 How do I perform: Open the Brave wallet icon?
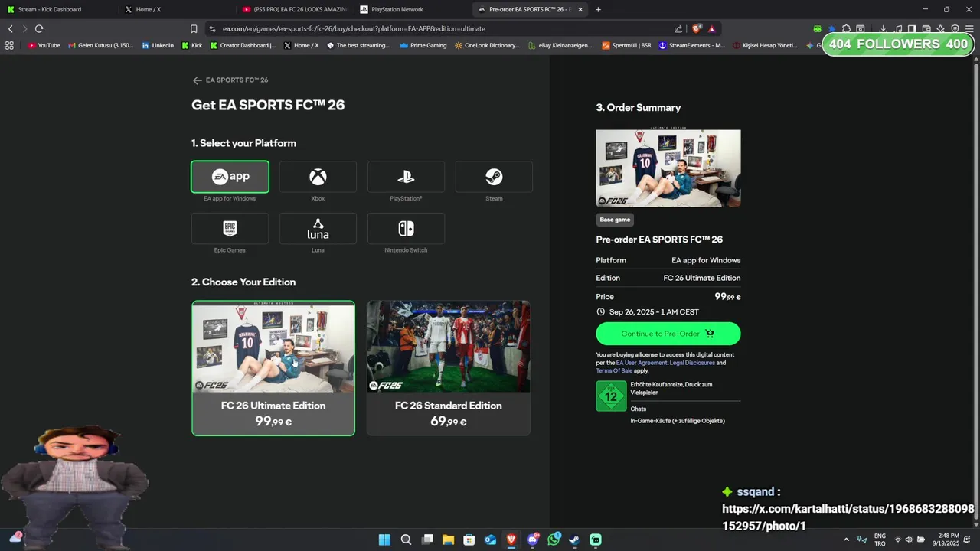click(x=926, y=29)
